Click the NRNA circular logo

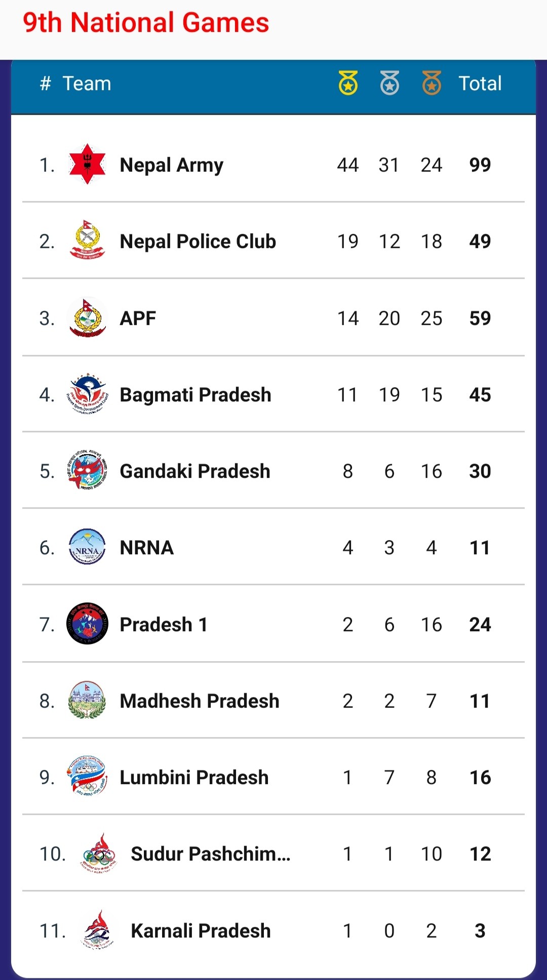(87, 547)
